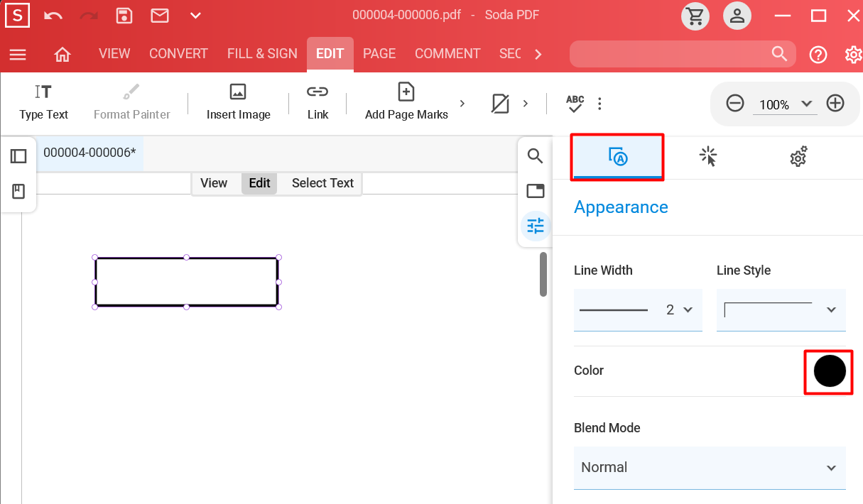The height and width of the screenshot is (504, 863).
Task: Open the user account icon
Action: (738, 16)
